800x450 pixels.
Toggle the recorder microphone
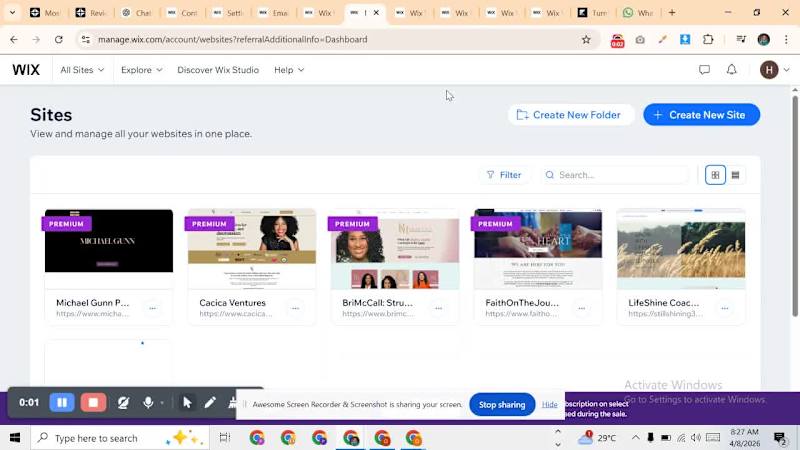(148, 403)
